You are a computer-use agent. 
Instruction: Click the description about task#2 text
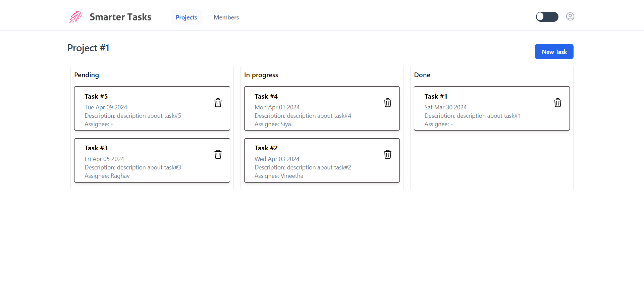pyautogui.click(x=319, y=167)
